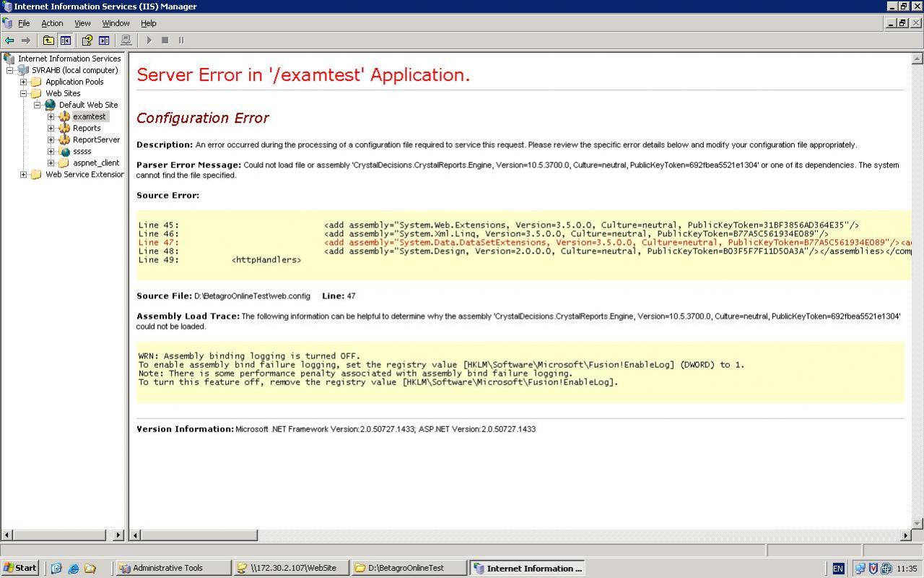924x578 pixels.
Task: Switch to \\172.30.2.107\WebSite taskbar window
Action: [292, 568]
